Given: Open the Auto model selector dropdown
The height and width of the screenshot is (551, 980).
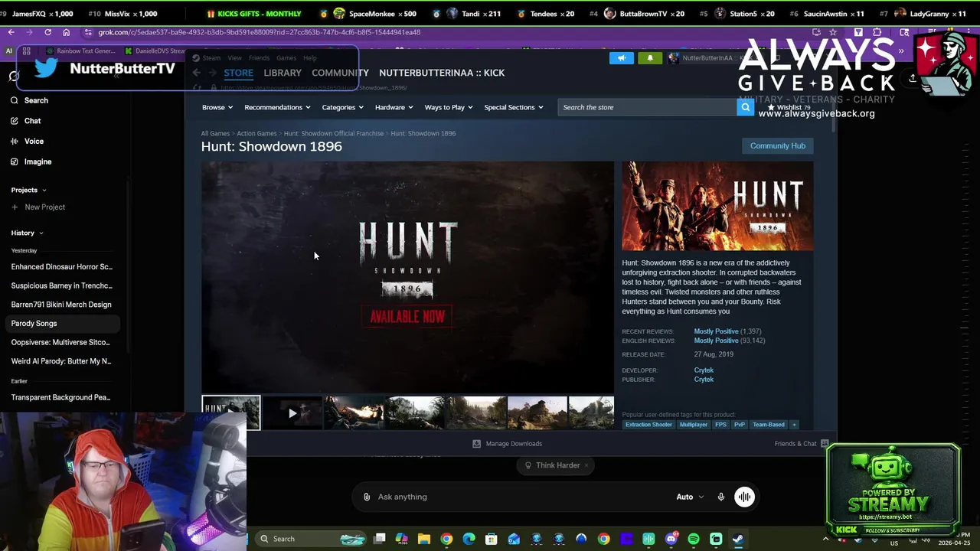Looking at the screenshot, I should 690,497.
